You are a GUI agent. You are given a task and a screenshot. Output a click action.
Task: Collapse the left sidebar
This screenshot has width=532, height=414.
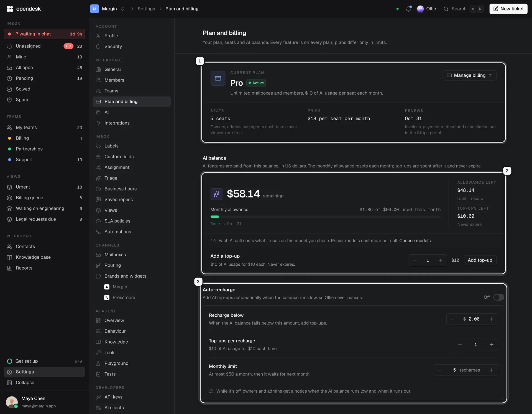click(44, 382)
